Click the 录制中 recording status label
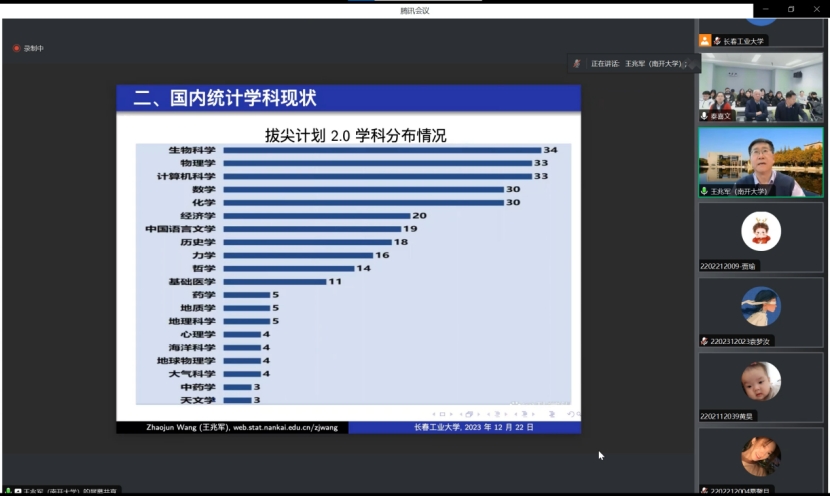This screenshot has width=830, height=496. pyautogui.click(x=34, y=48)
